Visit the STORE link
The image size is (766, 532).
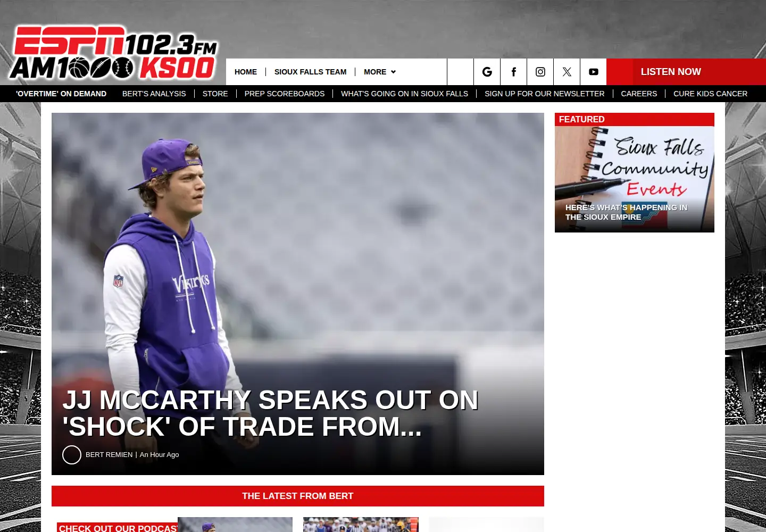click(x=215, y=94)
